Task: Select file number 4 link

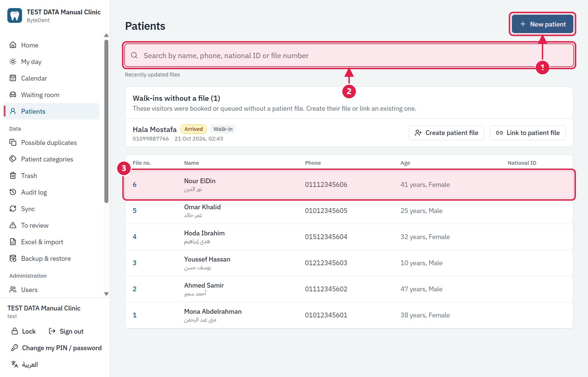Action: click(135, 237)
